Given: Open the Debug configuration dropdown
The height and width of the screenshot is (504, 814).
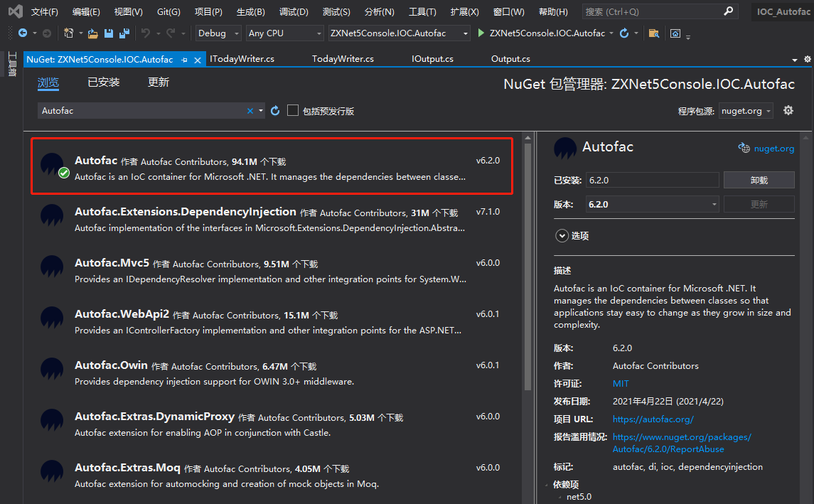Looking at the screenshot, I should (218, 33).
